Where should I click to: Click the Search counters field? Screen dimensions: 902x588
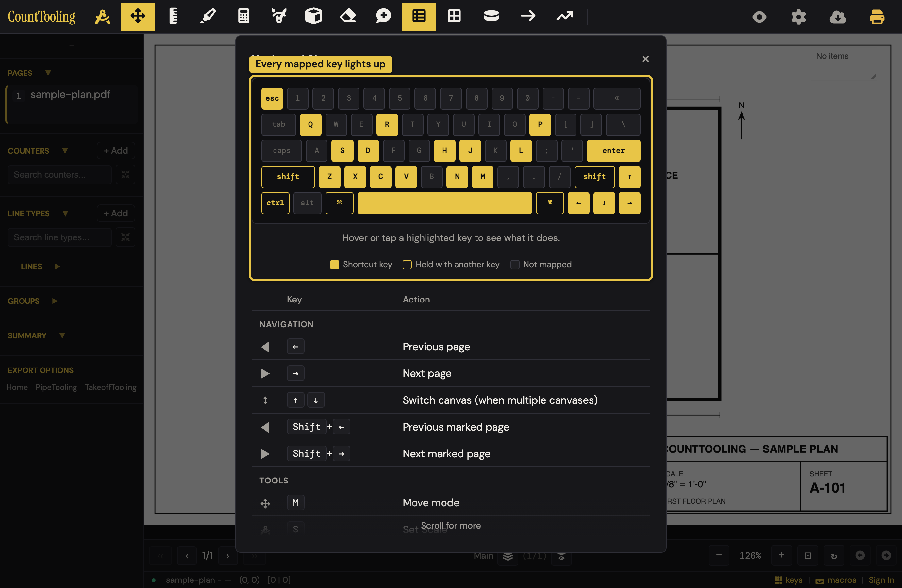(59, 175)
